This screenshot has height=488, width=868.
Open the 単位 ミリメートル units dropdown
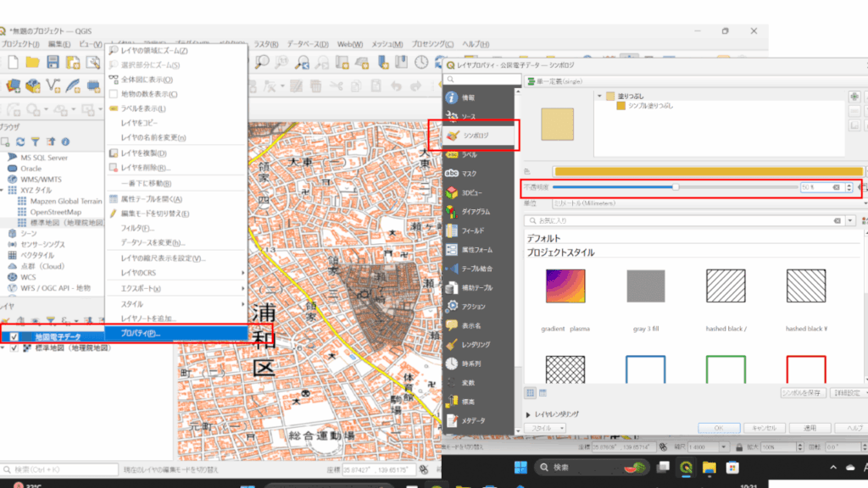pos(709,203)
